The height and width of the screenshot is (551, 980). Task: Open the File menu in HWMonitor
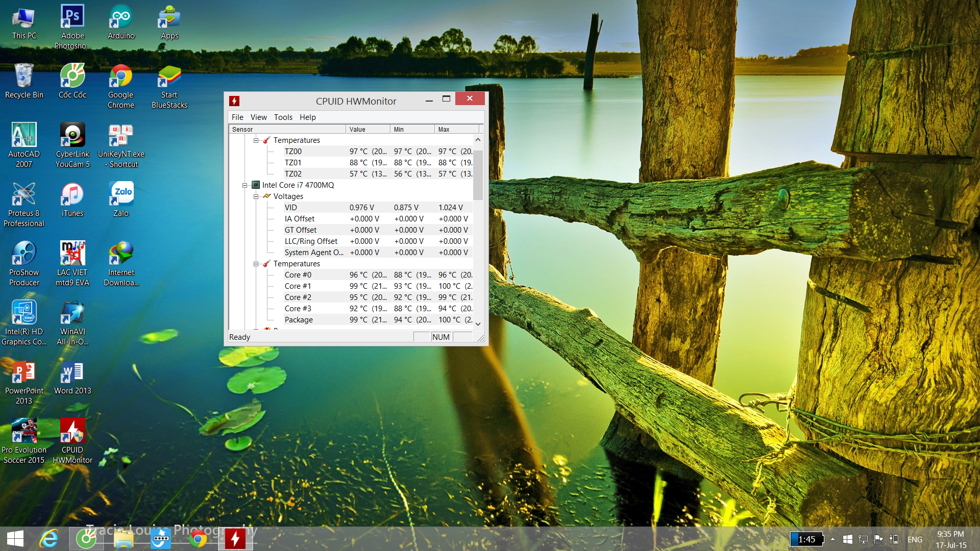(237, 117)
